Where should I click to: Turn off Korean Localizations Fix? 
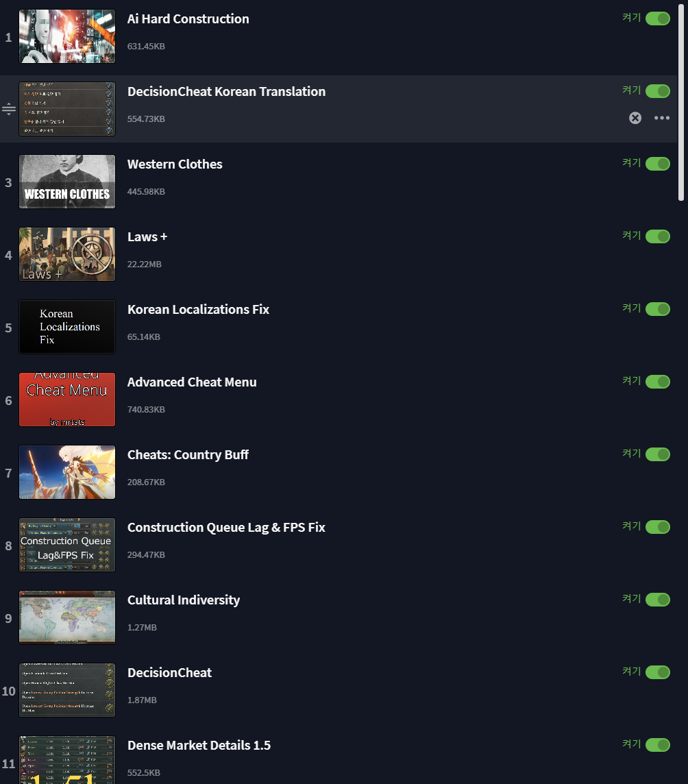click(x=657, y=309)
